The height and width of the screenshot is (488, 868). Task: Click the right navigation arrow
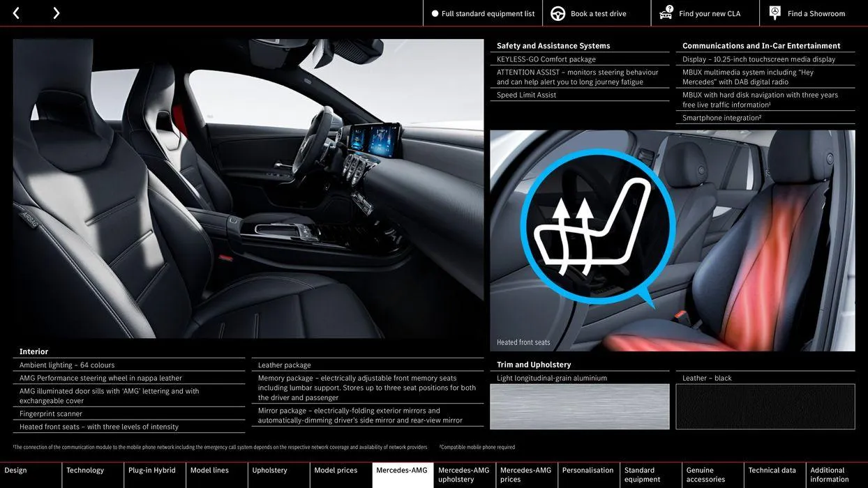tap(56, 12)
